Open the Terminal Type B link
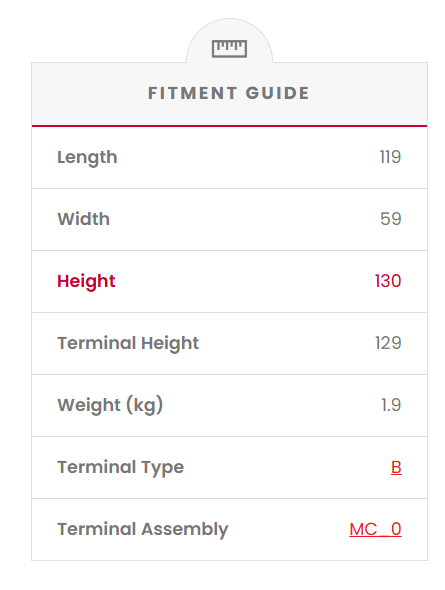Screen dimensions: 445x590 [x=396, y=467]
